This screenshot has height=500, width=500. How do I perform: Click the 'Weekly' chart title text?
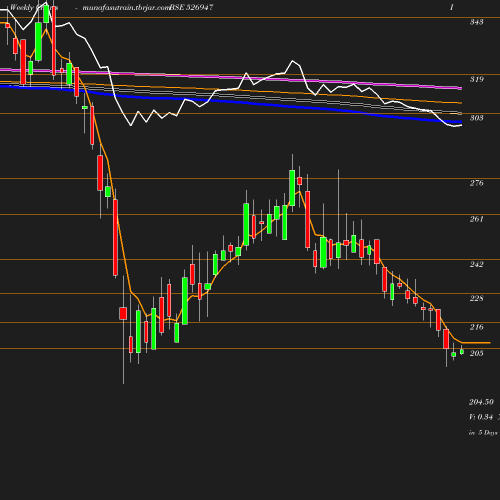tap(22, 7)
